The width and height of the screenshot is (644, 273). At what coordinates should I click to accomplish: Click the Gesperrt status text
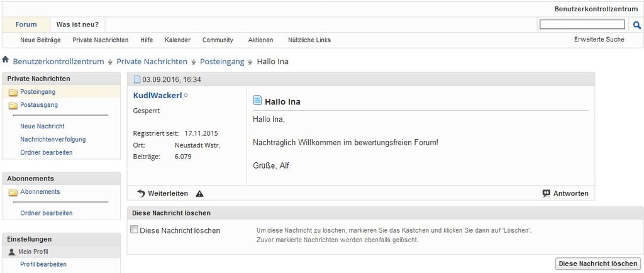147,111
